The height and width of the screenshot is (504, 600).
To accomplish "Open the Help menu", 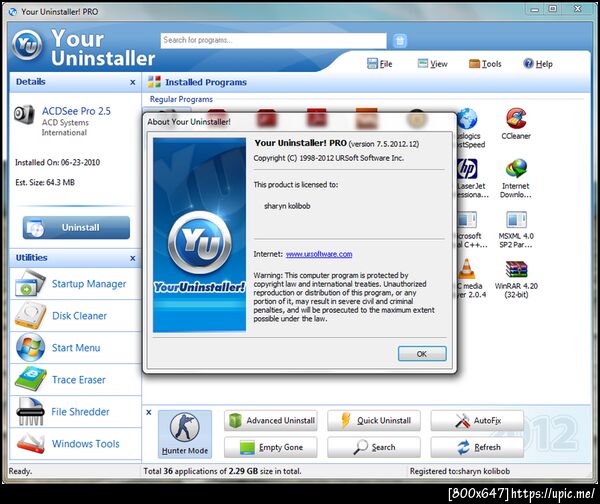I will [538, 64].
